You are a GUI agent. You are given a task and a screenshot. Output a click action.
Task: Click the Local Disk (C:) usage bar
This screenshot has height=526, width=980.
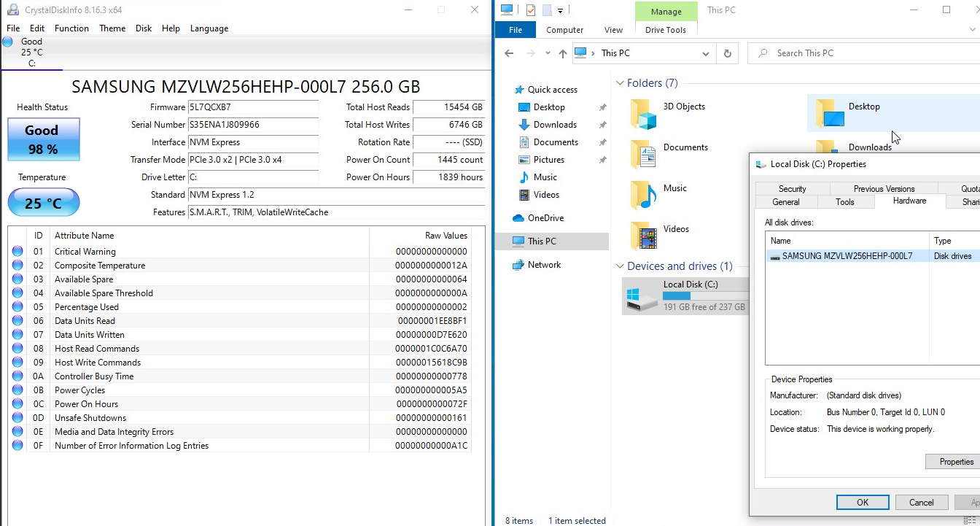coord(706,296)
